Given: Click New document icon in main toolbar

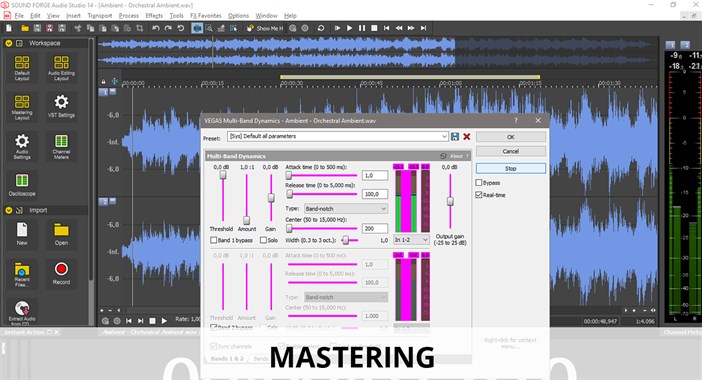Looking at the screenshot, I should (x=9, y=28).
